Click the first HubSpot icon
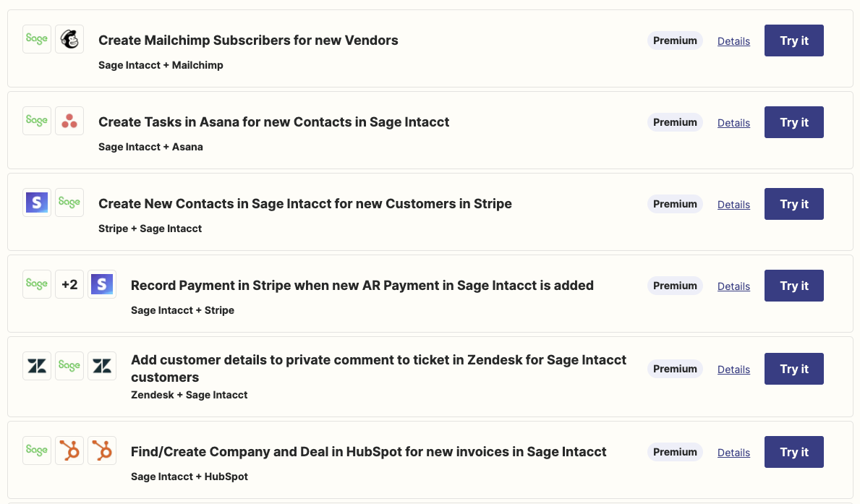Image resolution: width=860 pixels, height=504 pixels. click(x=69, y=450)
